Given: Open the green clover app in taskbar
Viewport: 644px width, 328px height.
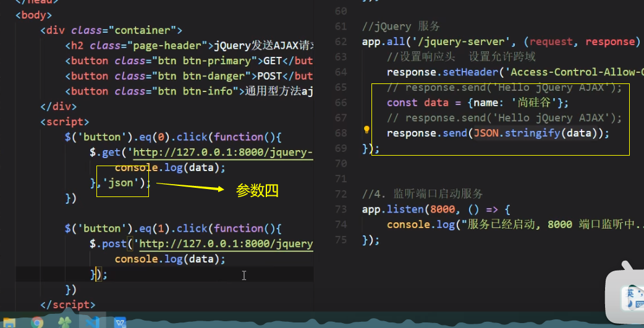Looking at the screenshot, I should pyautogui.click(x=64, y=322).
